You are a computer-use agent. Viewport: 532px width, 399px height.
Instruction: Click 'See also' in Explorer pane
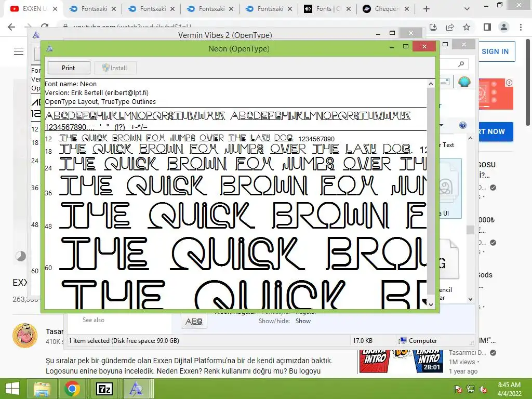tap(94, 320)
